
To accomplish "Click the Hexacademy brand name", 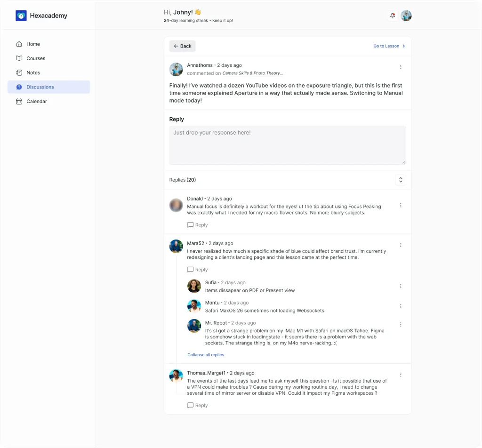I will click(x=48, y=16).
